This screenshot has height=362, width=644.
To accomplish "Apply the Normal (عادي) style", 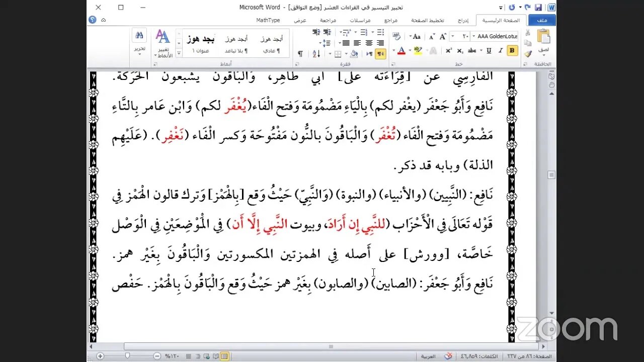I will click(x=272, y=43).
